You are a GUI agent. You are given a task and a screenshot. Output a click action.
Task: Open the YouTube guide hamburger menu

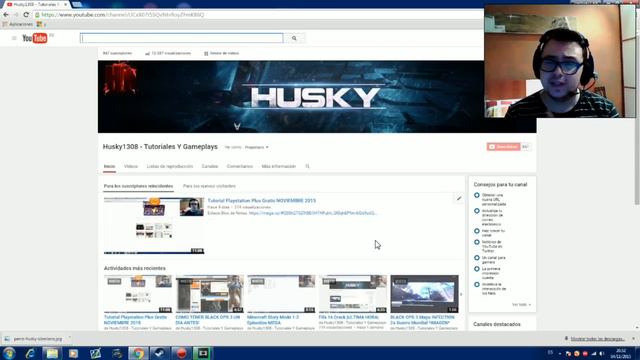14,38
